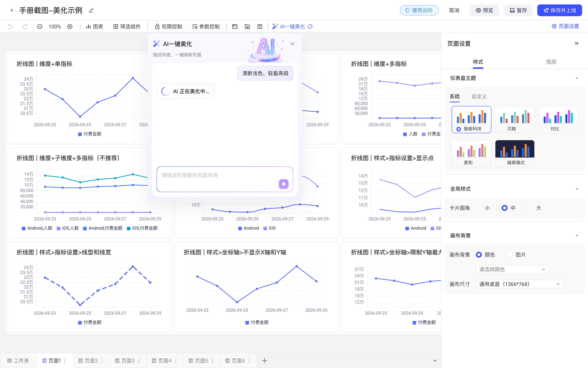Collapse the 仪表盘主题 section
This screenshot has width=588, height=368.
(577, 78)
